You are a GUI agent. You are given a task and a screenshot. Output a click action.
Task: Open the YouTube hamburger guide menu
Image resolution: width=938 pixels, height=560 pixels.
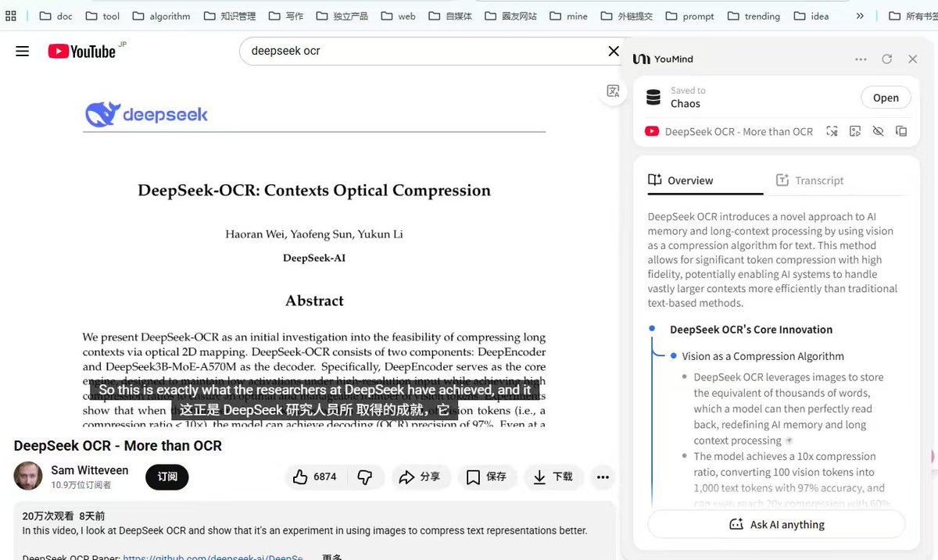point(22,52)
